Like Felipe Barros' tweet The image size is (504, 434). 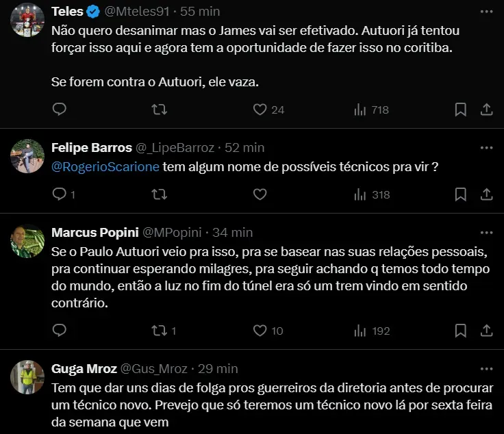coord(260,194)
